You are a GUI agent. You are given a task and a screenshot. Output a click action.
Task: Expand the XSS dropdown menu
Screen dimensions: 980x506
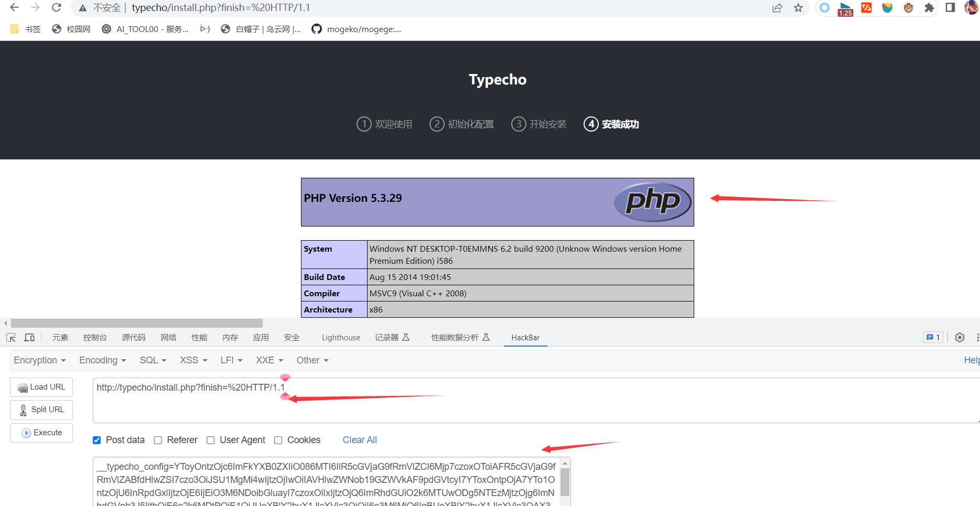point(193,360)
